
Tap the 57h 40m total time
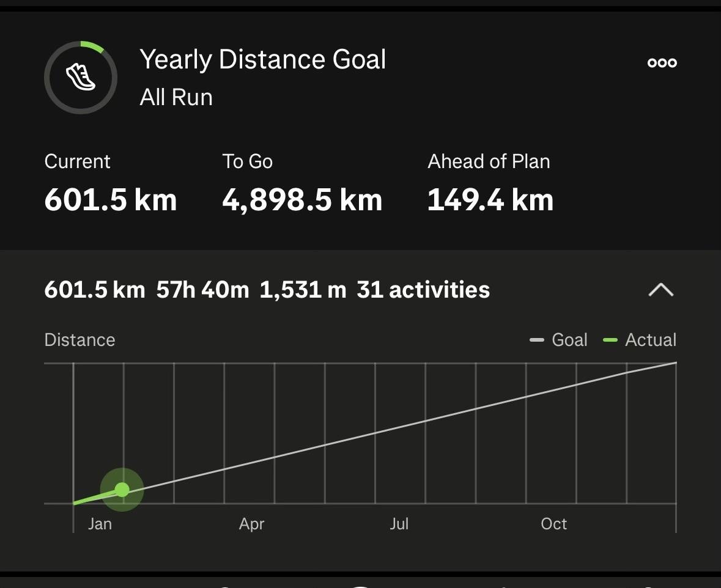point(202,290)
